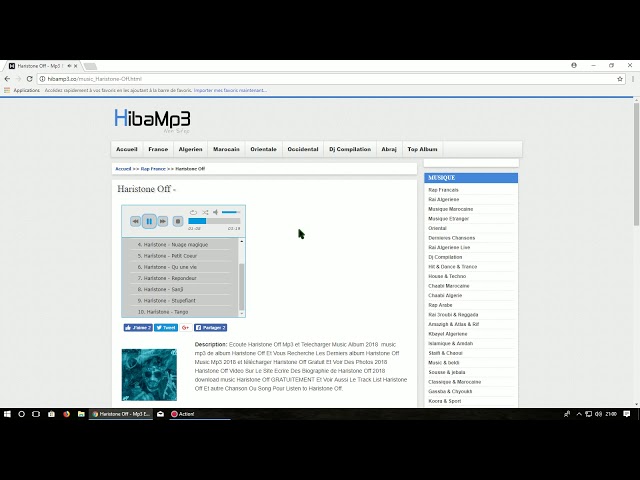Click Importer mes favoris maintenant link
The image size is (640, 480).
[x=230, y=90]
